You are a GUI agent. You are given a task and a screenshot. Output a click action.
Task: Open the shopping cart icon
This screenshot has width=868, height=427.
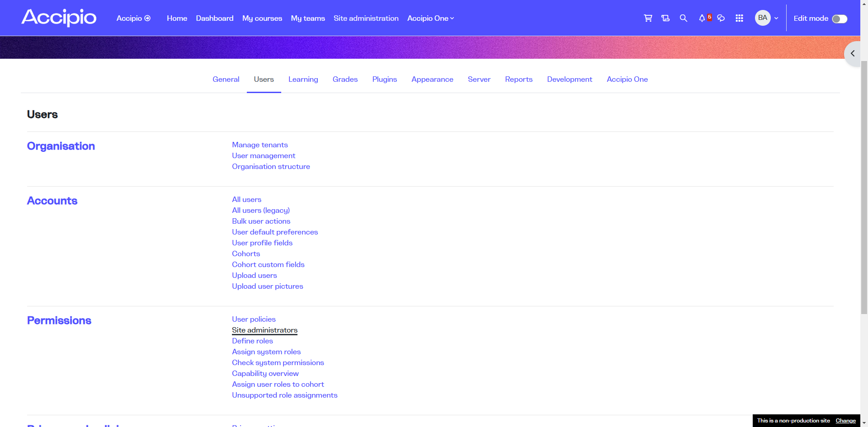pos(648,18)
